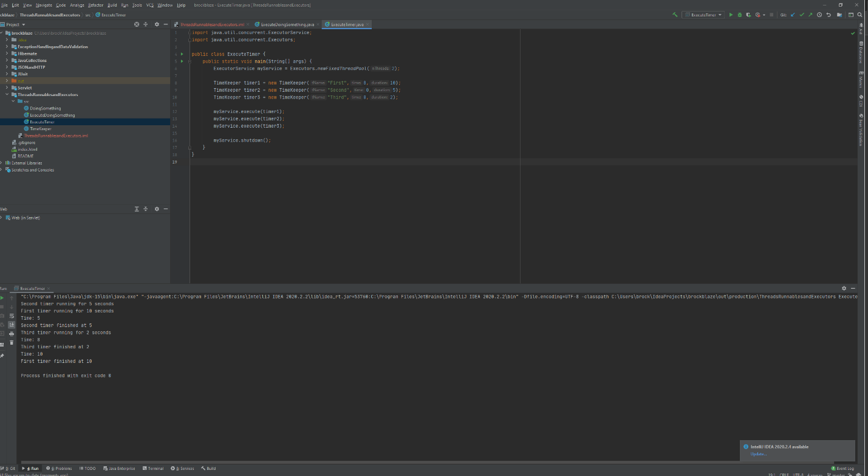Screen dimensions: 868x476
Task: Click the Update link in notification
Action: [x=759, y=454]
